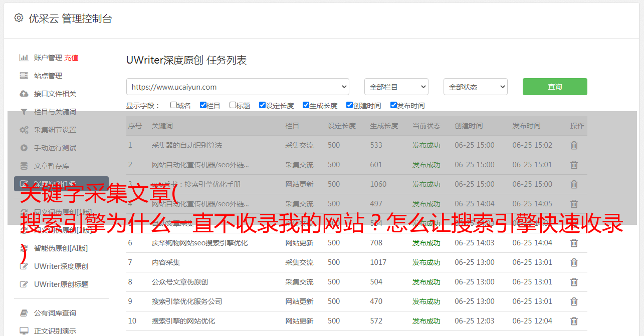Click keyword 搜索引擎的网站优化

point(183,321)
